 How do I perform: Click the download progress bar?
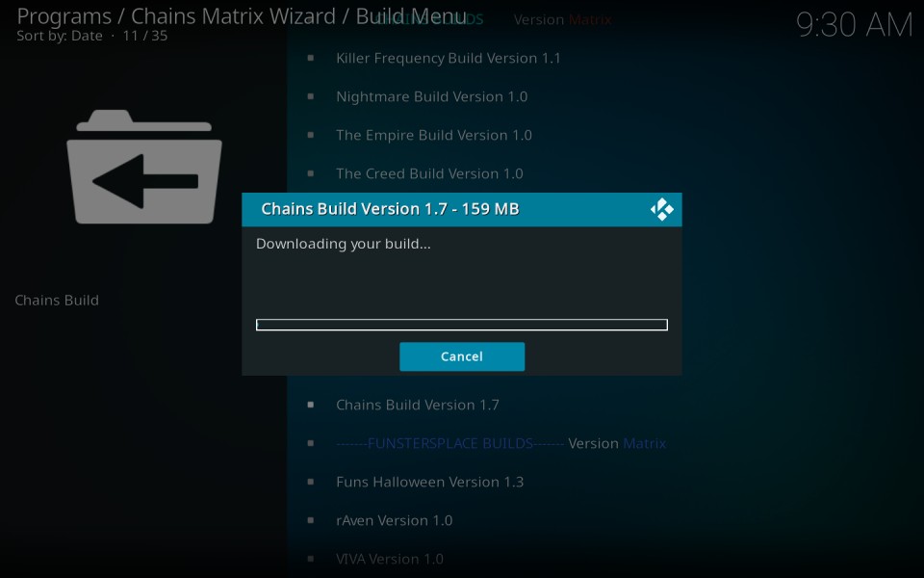[462, 325]
